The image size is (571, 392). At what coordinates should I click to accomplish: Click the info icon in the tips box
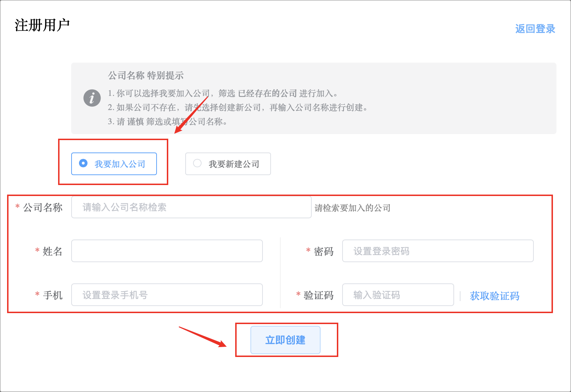[92, 98]
